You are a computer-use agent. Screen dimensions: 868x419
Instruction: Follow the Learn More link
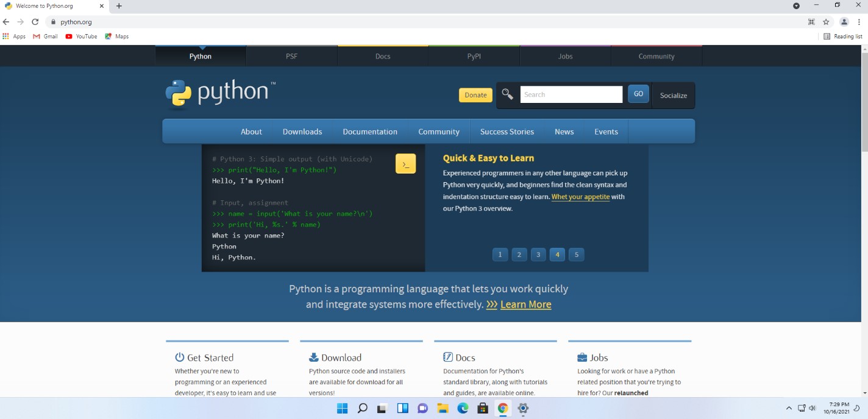525,305
